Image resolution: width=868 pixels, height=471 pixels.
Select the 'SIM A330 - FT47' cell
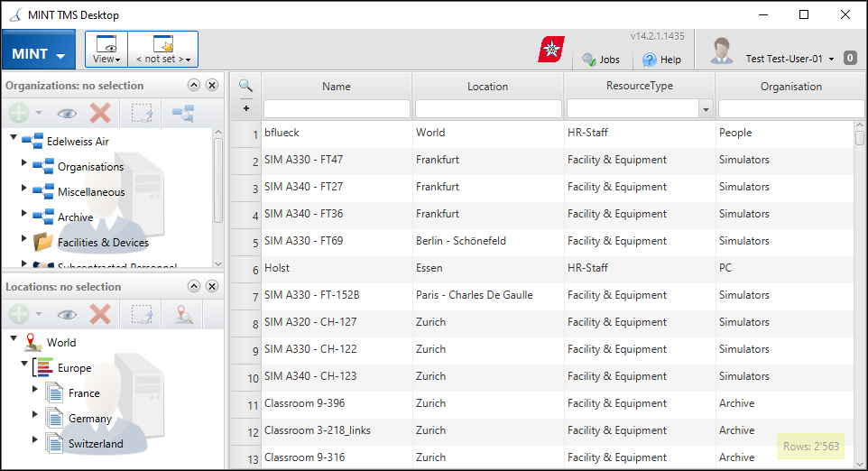point(337,160)
